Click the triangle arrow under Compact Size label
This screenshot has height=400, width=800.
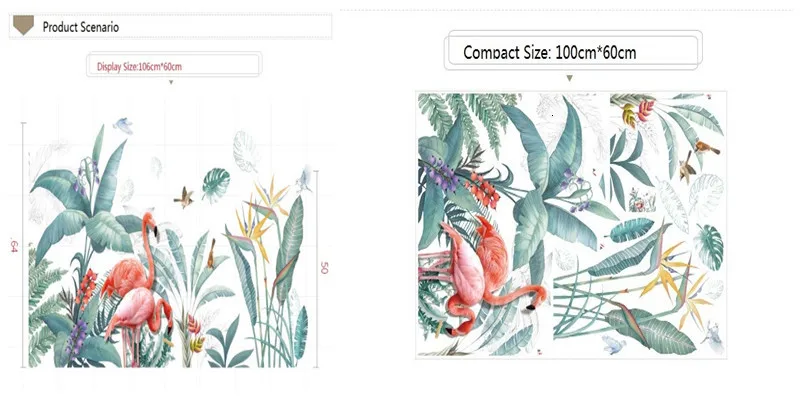[569, 78]
